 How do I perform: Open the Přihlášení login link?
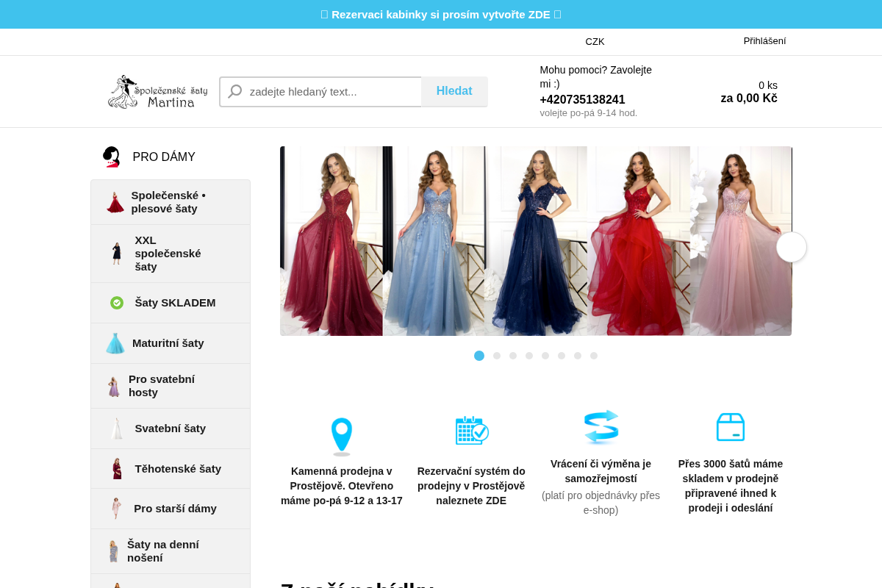[x=764, y=41]
